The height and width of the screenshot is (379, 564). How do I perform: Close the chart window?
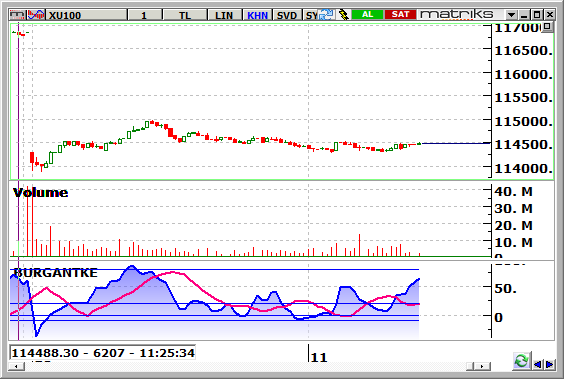550,15
